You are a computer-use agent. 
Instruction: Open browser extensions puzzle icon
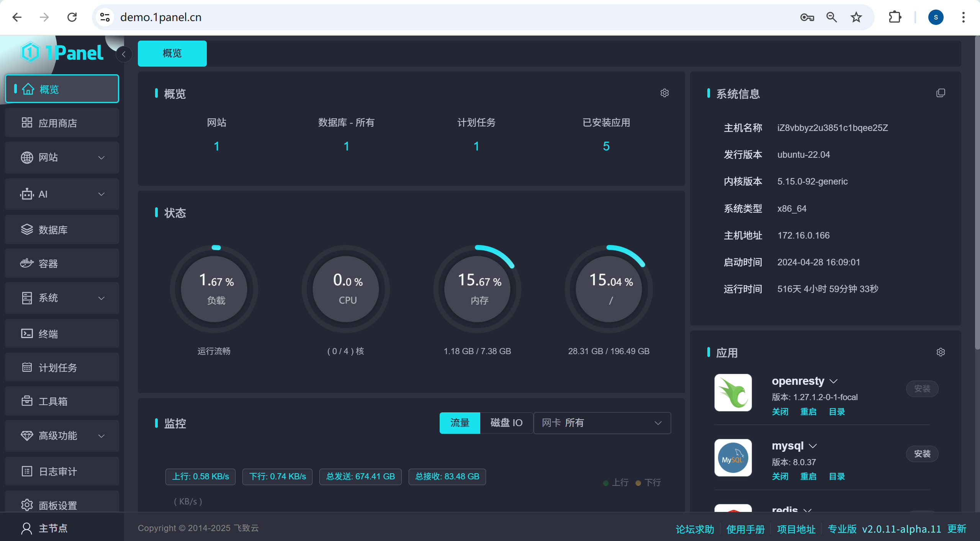895,17
